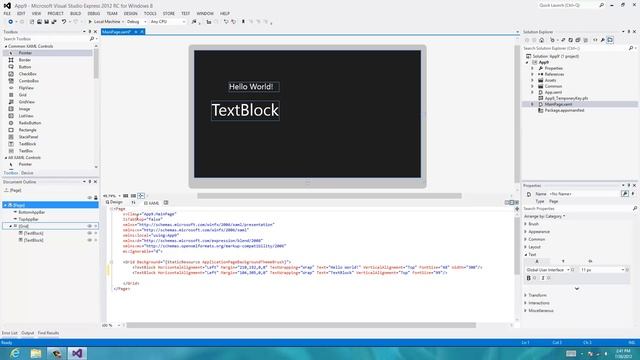Switch to Device tab beside Toolbox
The image size is (640, 360).
[x=27, y=173]
